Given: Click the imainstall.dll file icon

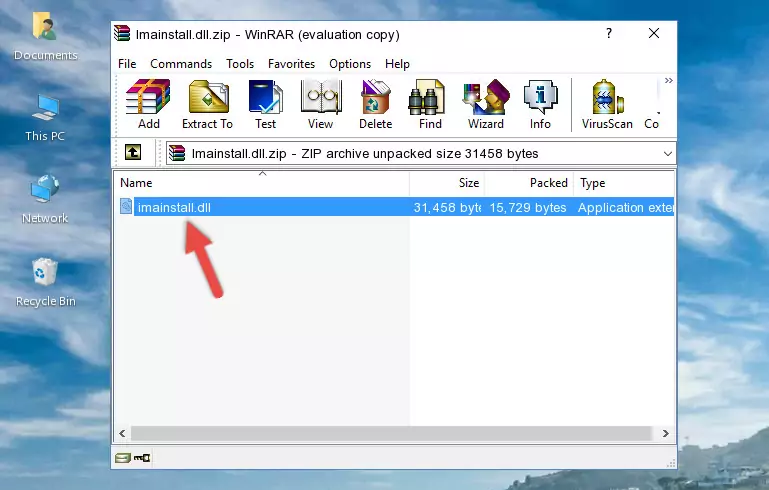Looking at the screenshot, I should (126, 206).
